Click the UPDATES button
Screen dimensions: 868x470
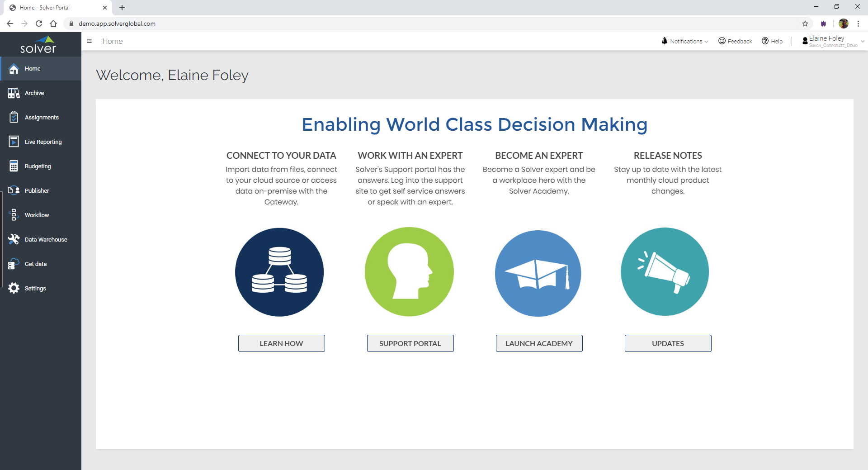click(668, 343)
